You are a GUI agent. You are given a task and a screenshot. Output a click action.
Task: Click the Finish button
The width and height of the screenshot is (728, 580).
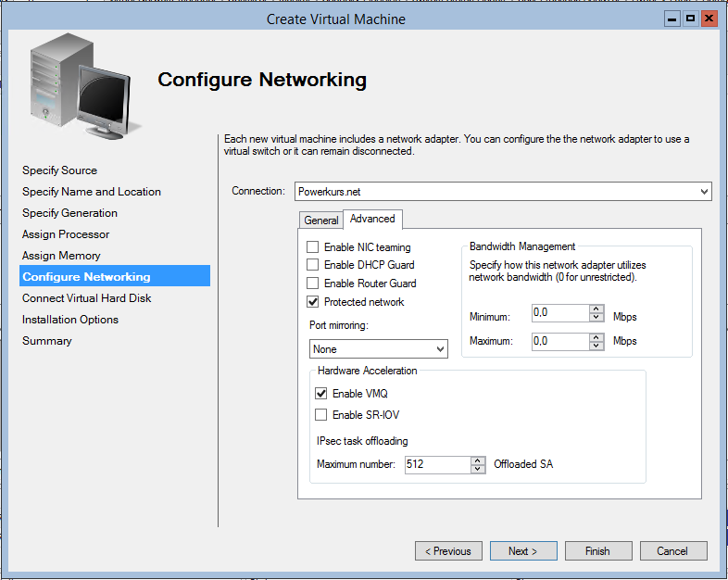coord(598,550)
